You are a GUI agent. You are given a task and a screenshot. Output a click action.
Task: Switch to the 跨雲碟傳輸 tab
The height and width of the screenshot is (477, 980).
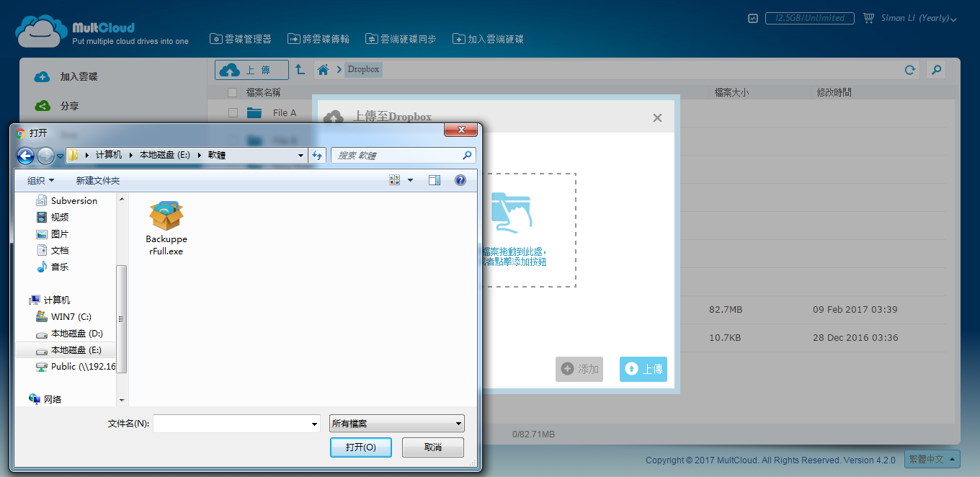coord(319,39)
